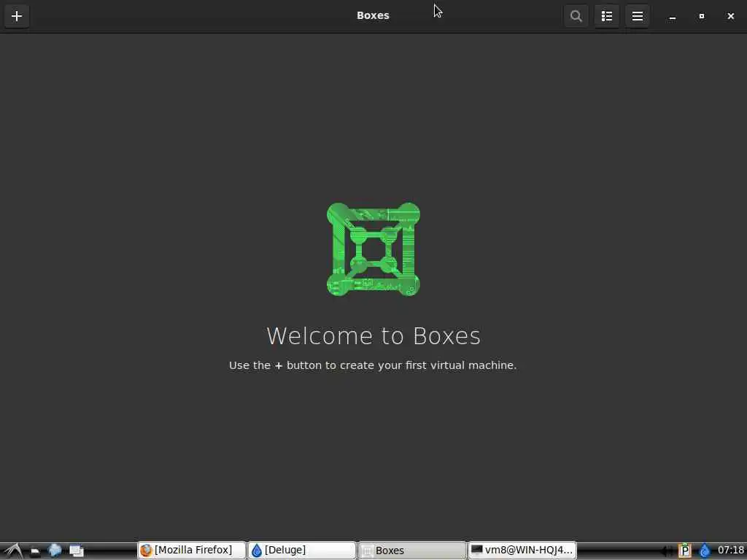Switch to the Deluge taskbar window
The height and width of the screenshot is (560, 747).
(x=302, y=551)
